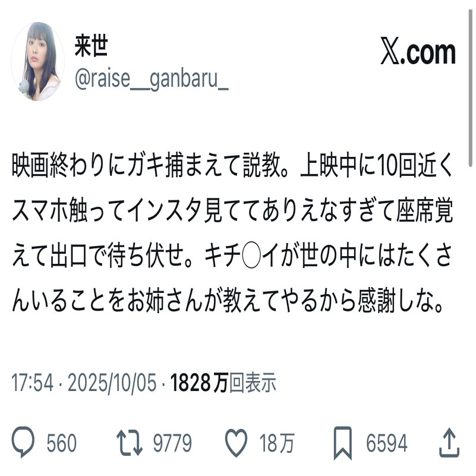The height and width of the screenshot is (476, 476).
Task: Click the tweet's last line ending 感謝しな。
Action: click(x=228, y=301)
